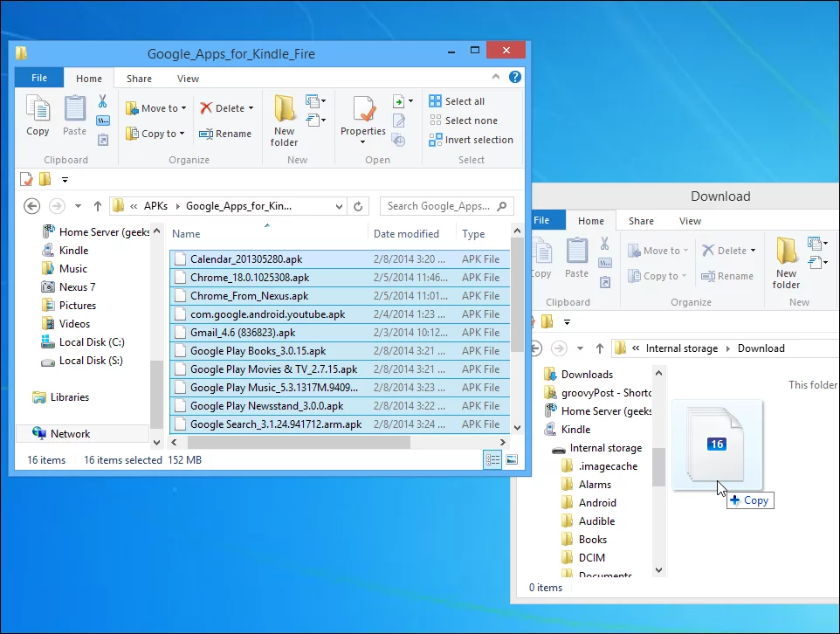Refresh the folder view with the refresh icon

[358, 206]
